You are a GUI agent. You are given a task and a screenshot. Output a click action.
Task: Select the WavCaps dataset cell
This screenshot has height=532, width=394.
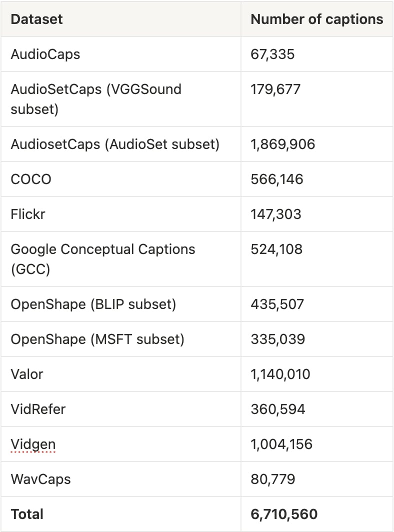coord(41,479)
